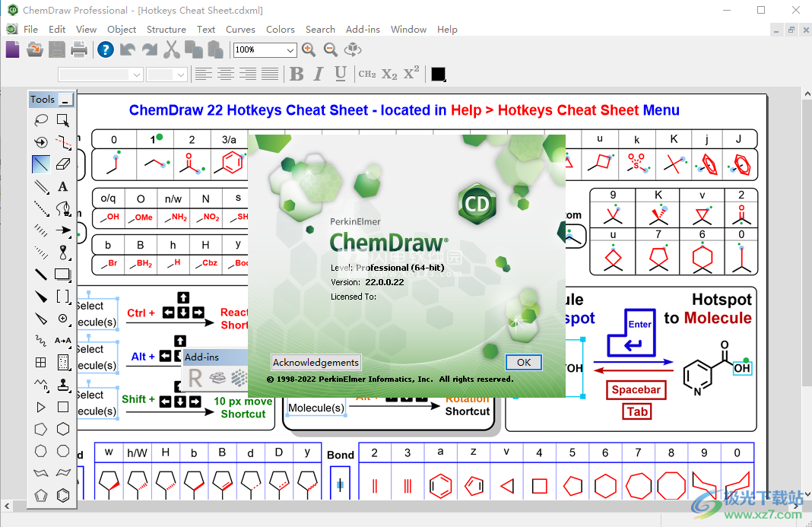812x527 pixels.
Task: Open the Structure menu
Action: click(x=167, y=30)
